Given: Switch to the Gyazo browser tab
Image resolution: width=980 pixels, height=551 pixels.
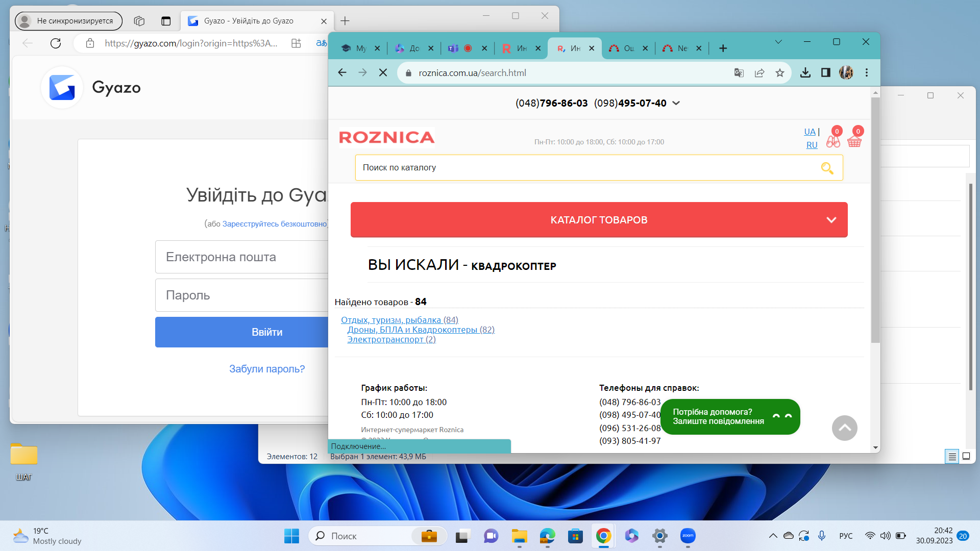Looking at the screenshot, I should click(249, 21).
